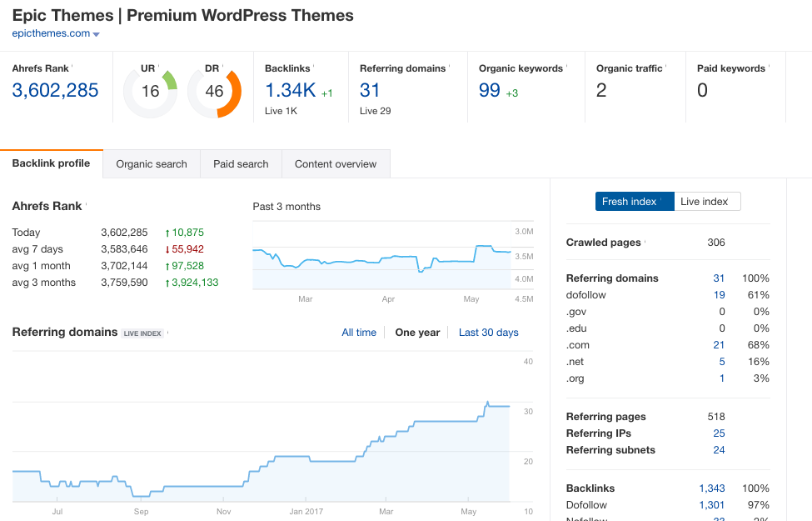Open the Dofollow backlinks count 1,301
Screen dimensions: 812x521
[x=712, y=504]
